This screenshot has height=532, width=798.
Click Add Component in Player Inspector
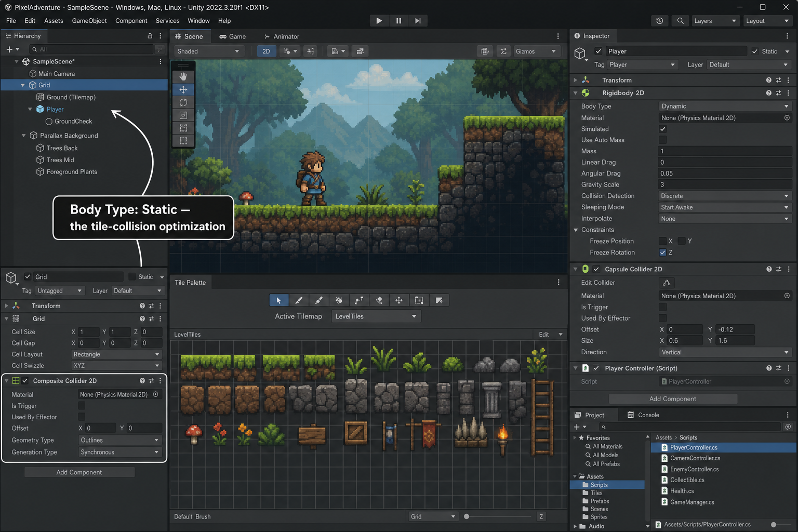coord(673,399)
